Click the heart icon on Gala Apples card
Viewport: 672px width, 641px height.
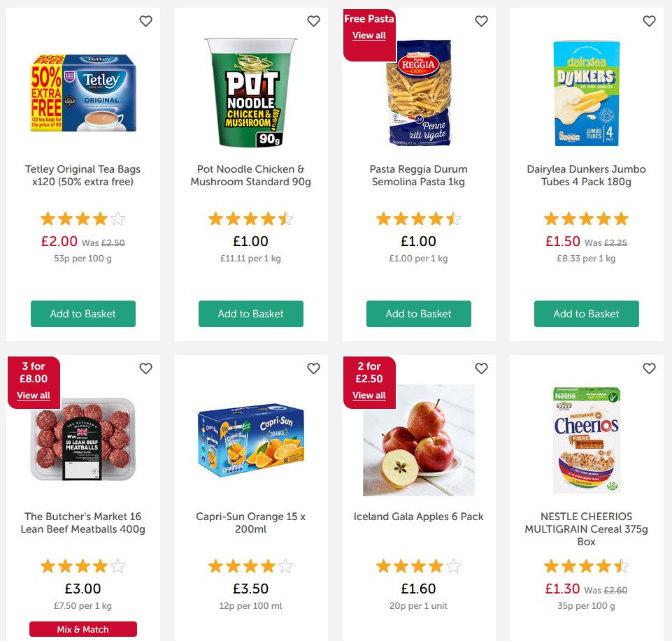pos(481,368)
